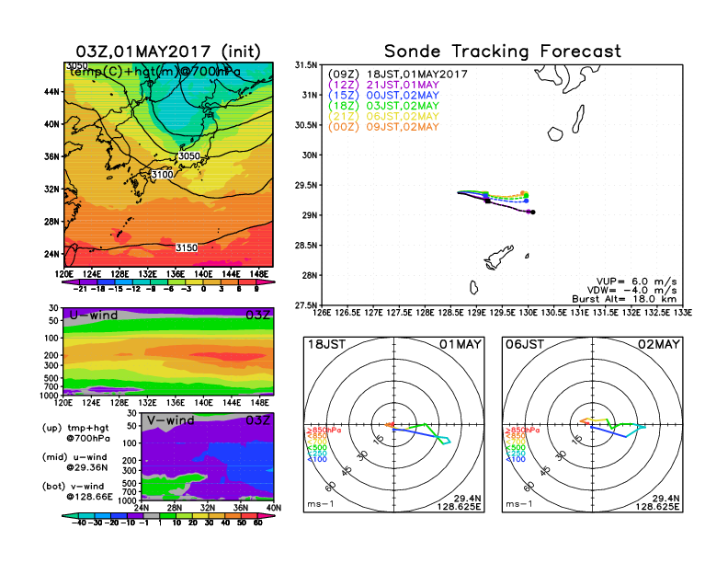
Task: Click the "VUP= 6.0 m/s" value
Action: coord(636,281)
